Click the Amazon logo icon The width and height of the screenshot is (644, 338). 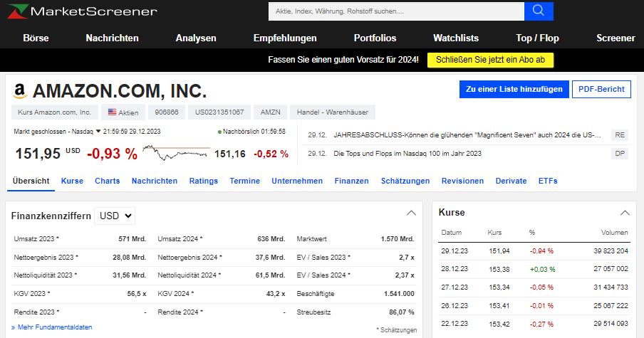click(x=20, y=91)
